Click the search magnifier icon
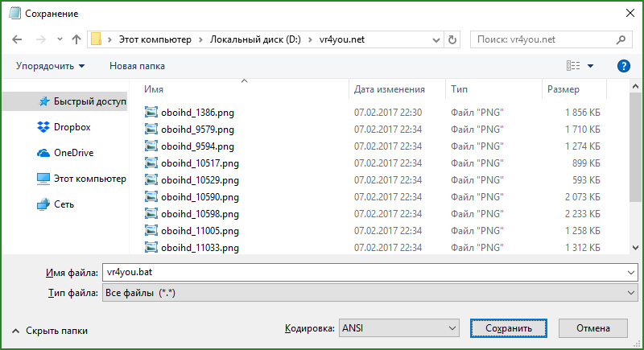This screenshot has height=350, width=644. 621,39
